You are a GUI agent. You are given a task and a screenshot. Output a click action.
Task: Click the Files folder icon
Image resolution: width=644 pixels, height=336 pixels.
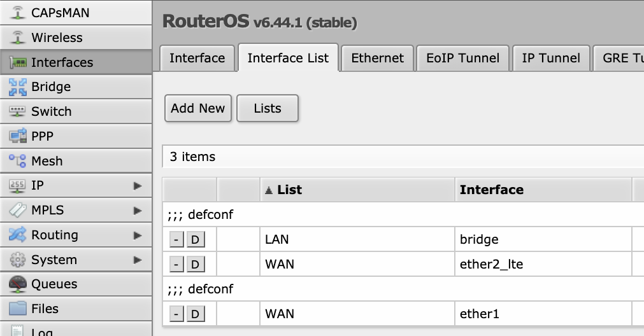point(18,309)
